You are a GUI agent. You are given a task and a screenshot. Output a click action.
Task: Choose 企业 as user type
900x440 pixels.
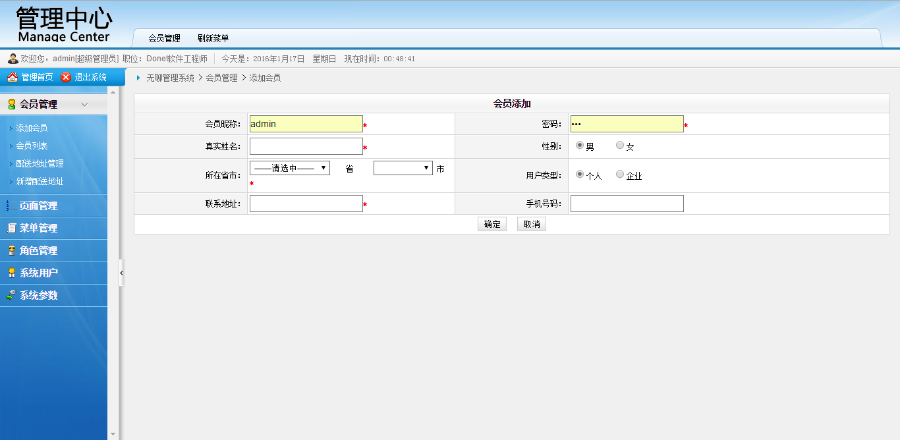[620, 174]
